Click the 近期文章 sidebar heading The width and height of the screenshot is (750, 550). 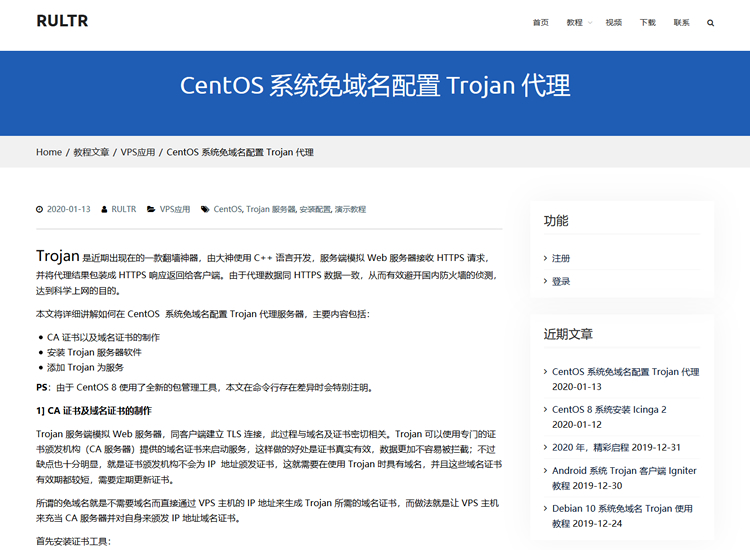click(568, 334)
